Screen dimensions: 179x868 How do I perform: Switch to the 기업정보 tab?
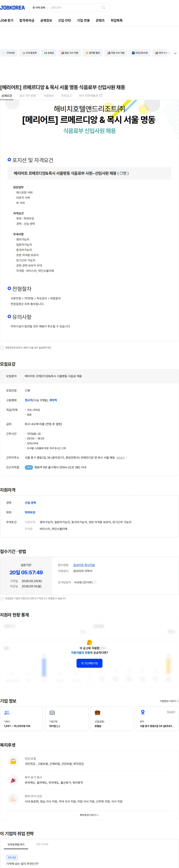(48, 96)
